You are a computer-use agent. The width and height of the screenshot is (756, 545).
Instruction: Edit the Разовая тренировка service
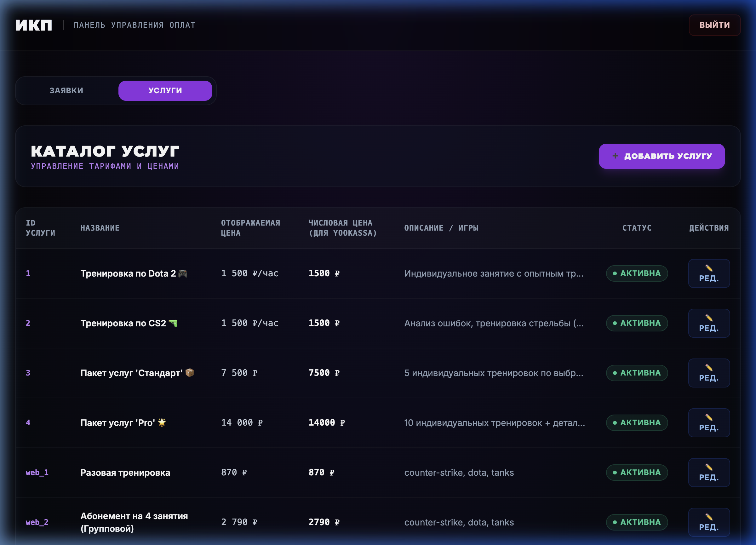point(709,472)
